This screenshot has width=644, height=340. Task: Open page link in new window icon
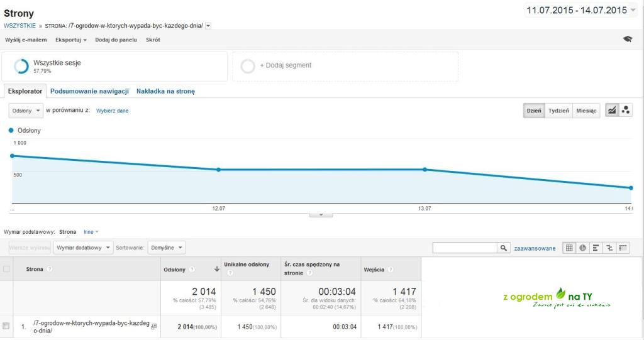point(154,326)
